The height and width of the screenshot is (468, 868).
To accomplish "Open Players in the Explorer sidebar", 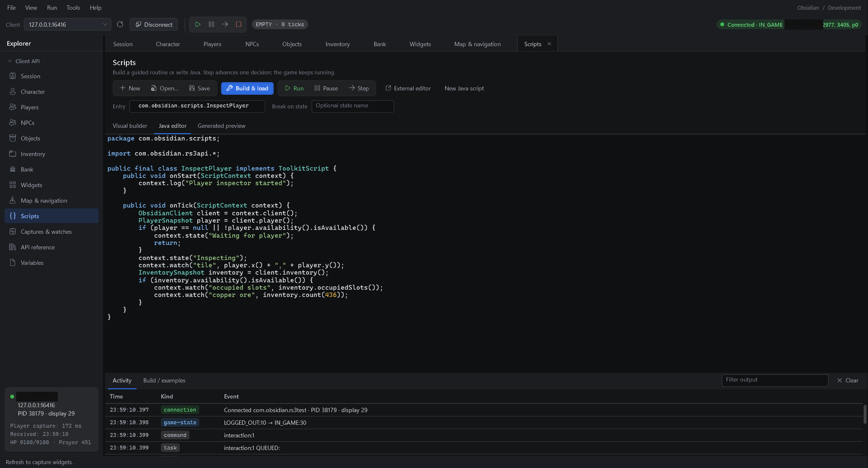I will 52,107.
